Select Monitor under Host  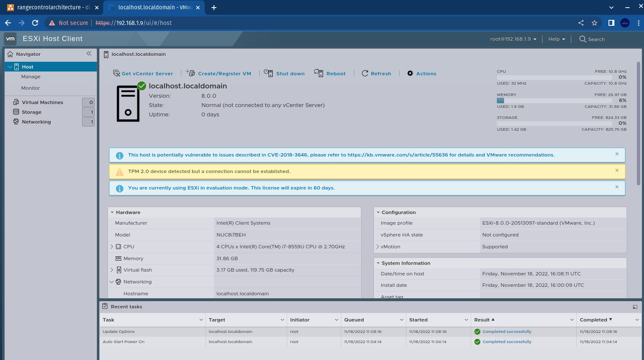coord(30,88)
